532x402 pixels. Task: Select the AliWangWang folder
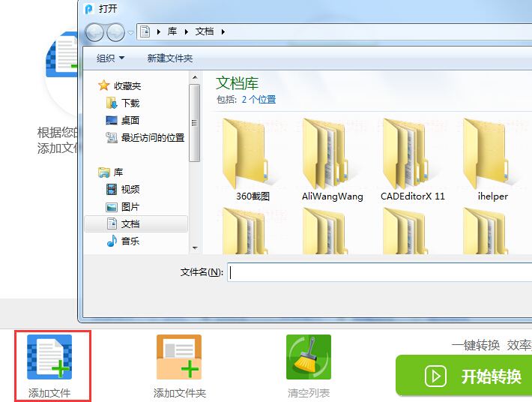tap(332, 160)
